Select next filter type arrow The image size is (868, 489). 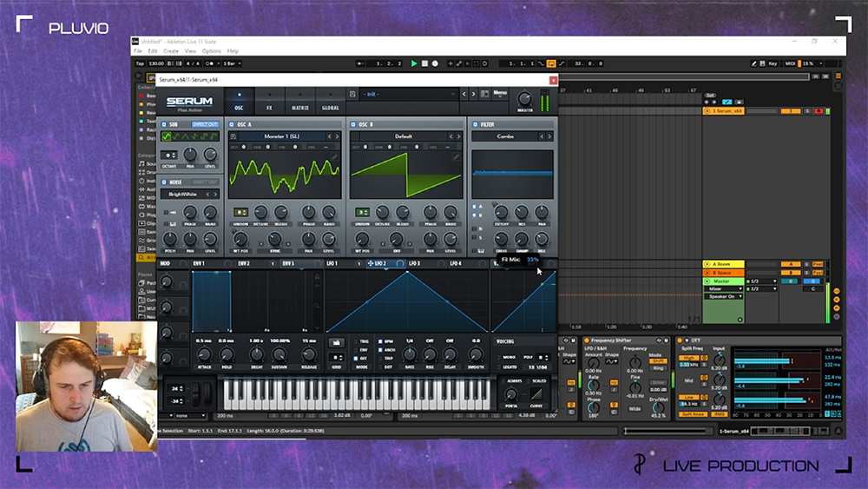[549, 136]
